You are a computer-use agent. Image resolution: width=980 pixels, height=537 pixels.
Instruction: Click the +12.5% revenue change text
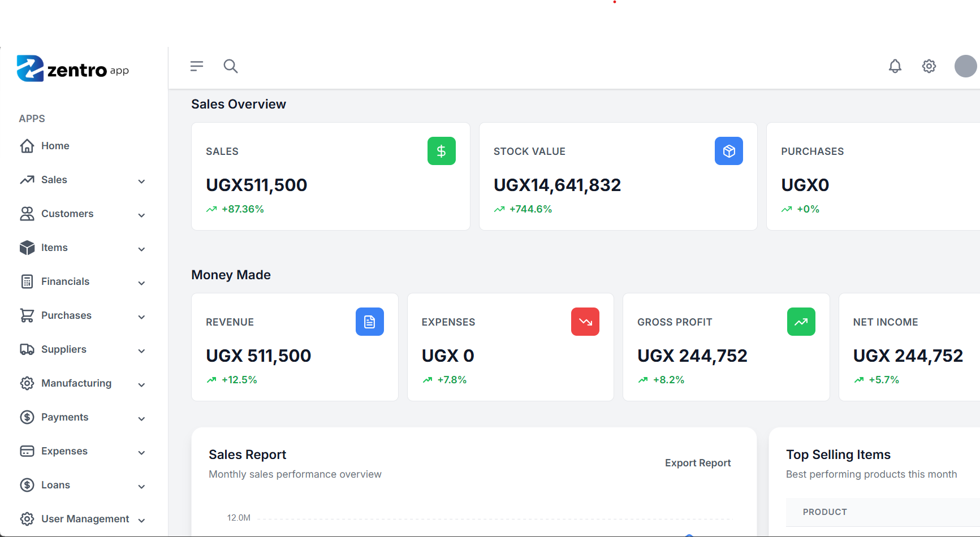click(x=239, y=380)
